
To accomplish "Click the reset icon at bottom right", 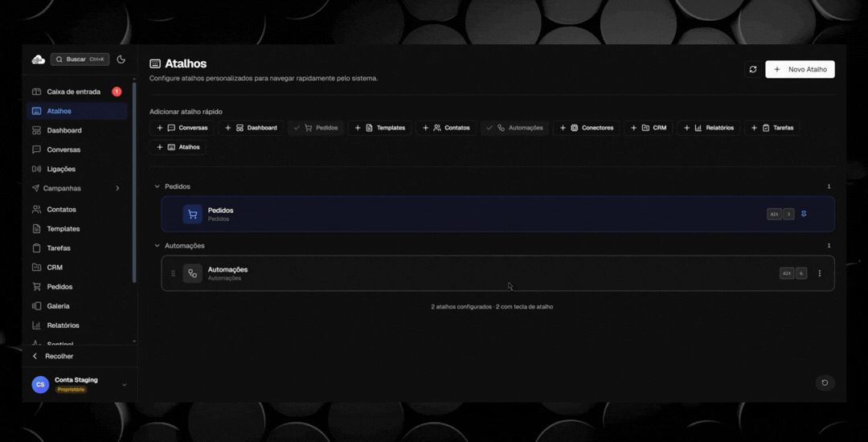I will point(825,383).
